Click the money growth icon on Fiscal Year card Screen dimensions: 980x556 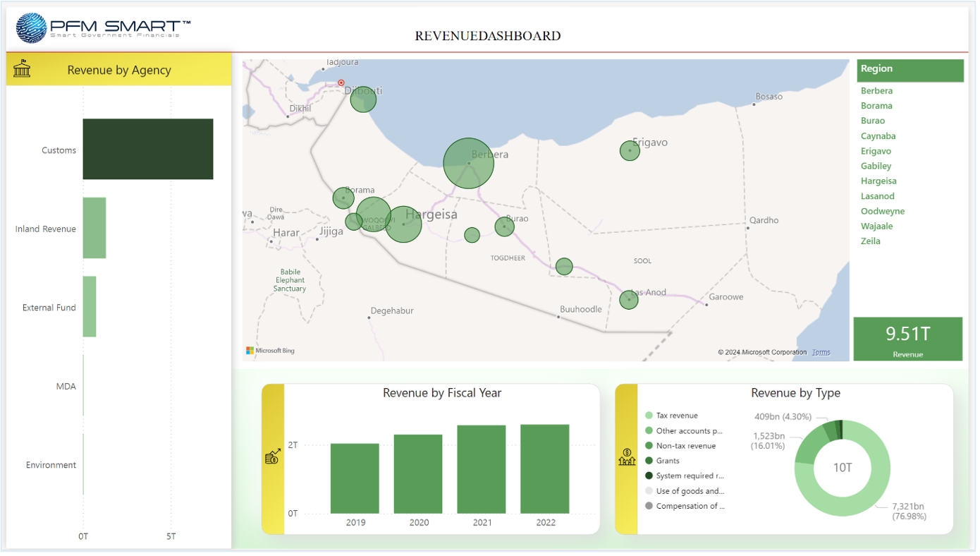(273, 457)
